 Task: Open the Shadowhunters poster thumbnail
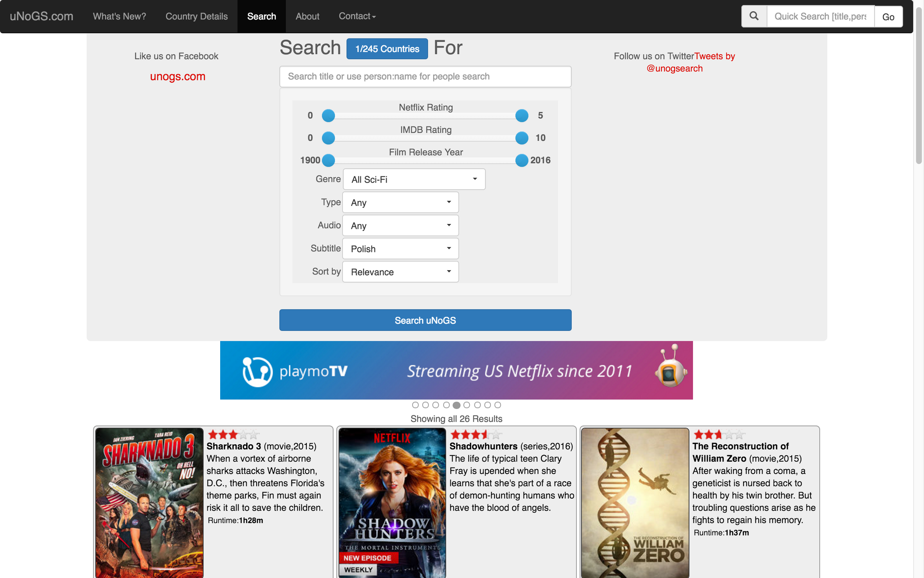[392, 503]
